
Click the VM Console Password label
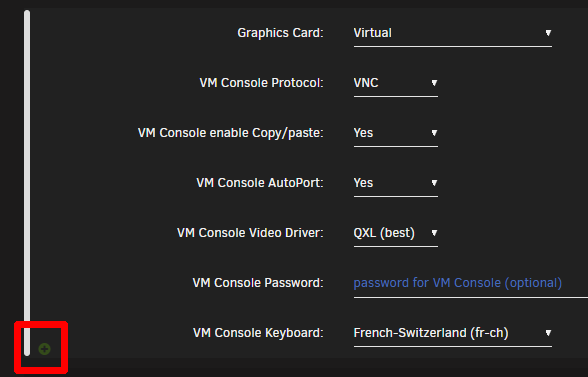pos(258,283)
